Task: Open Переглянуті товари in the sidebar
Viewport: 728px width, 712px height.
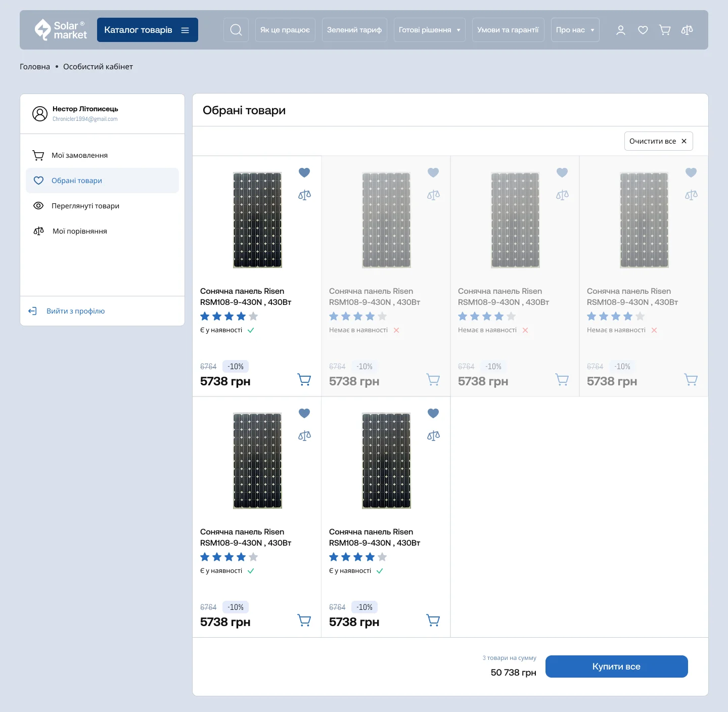Action: coord(102,206)
